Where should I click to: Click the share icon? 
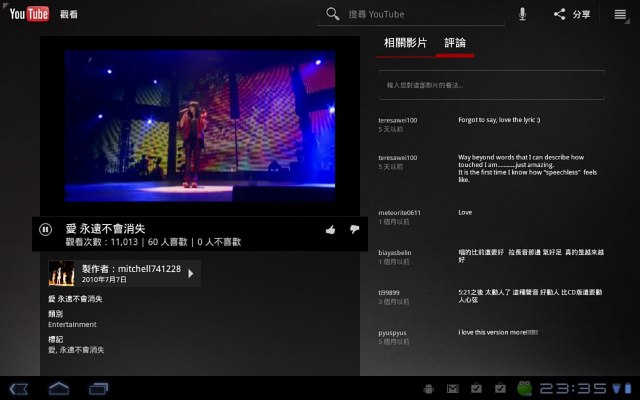(x=559, y=14)
